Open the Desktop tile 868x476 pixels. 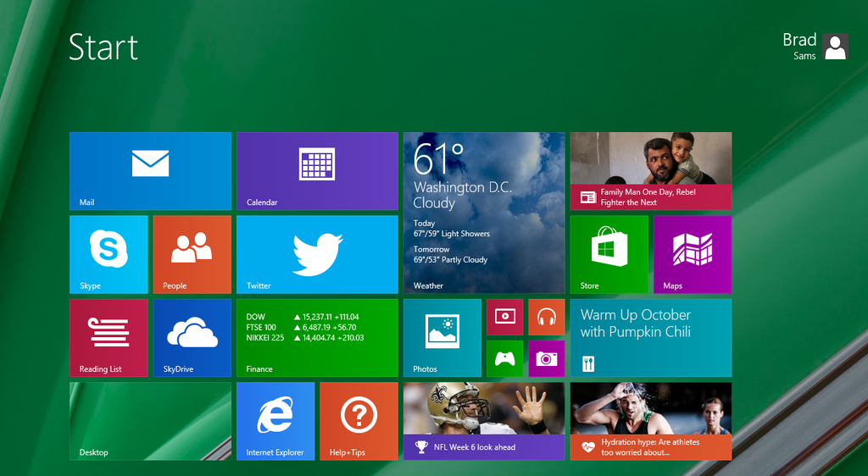[150, 421]
